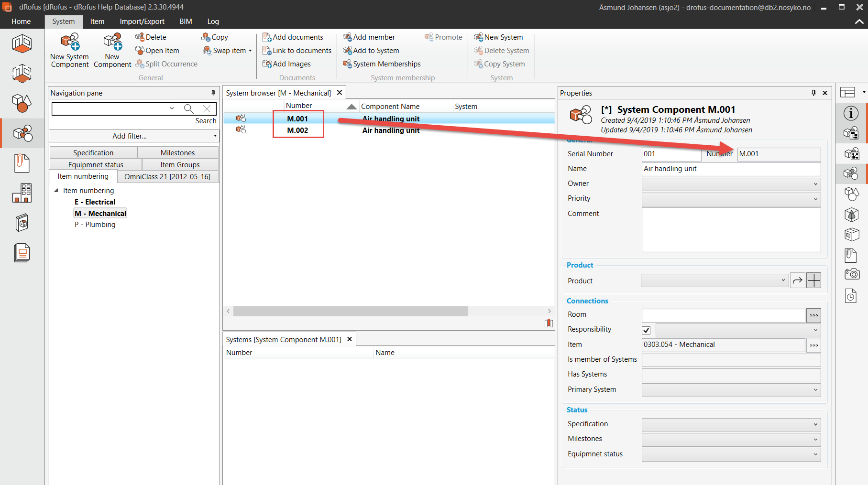Image resolution: width=868 pixels, height=485 pixels.
Task: Pin the Navigation pane
Action: tap(213, 93)
